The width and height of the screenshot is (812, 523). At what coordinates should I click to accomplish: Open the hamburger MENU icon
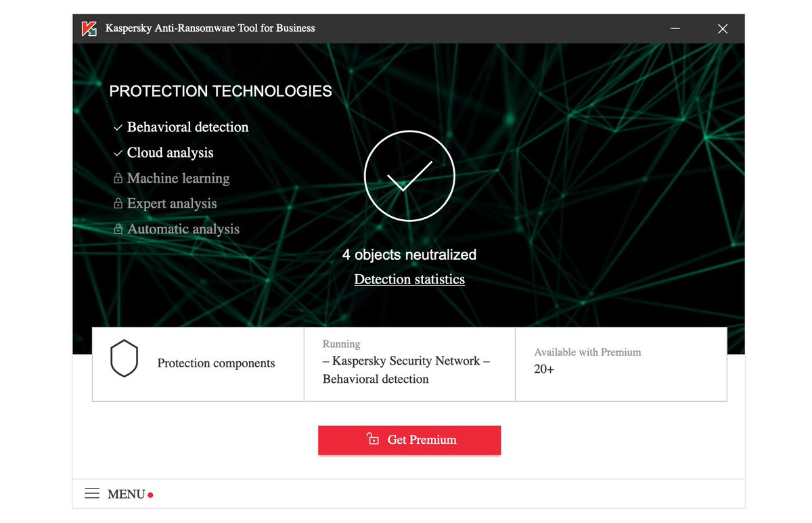92,494
